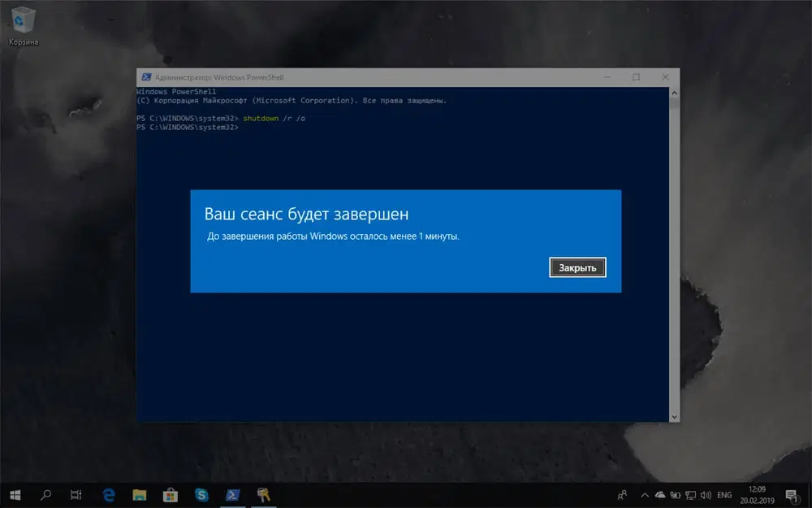This screenshot has width=812, height=508.
Task: Open the Recycle Bin on the desktop
Action: click(22, 20)
